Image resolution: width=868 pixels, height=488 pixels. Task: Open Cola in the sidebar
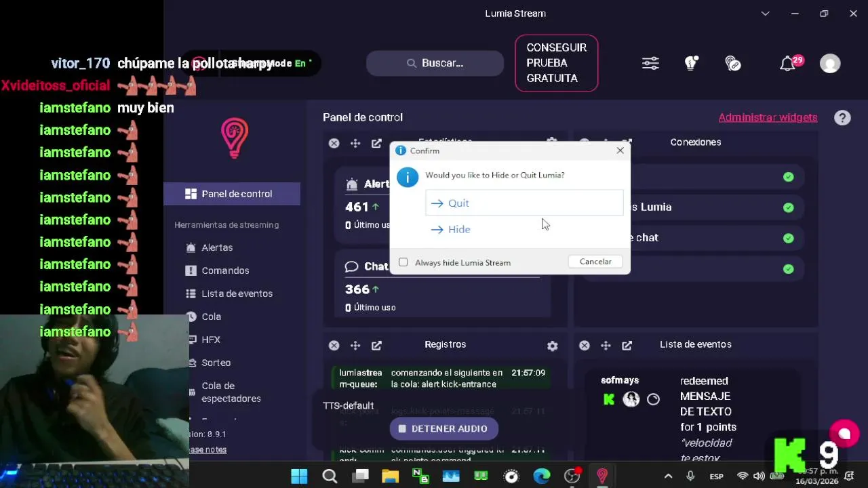coord(211,317)
